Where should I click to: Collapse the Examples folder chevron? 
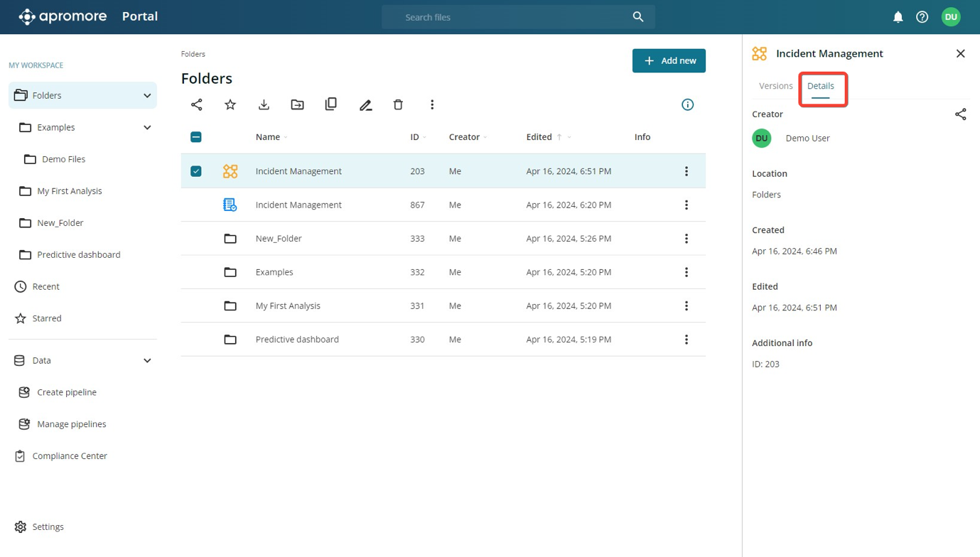147,128
